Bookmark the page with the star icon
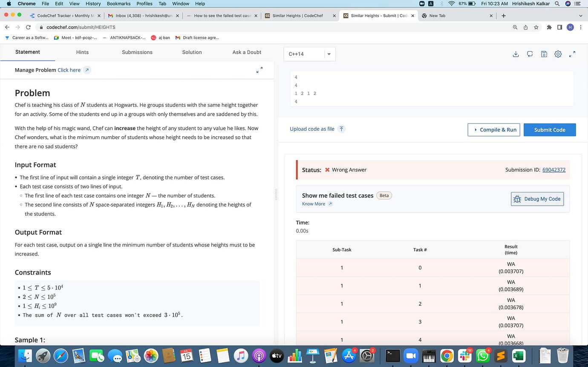The width and height of the screenshot is (588, 367). pyautogui.click(x=536, y=27)
